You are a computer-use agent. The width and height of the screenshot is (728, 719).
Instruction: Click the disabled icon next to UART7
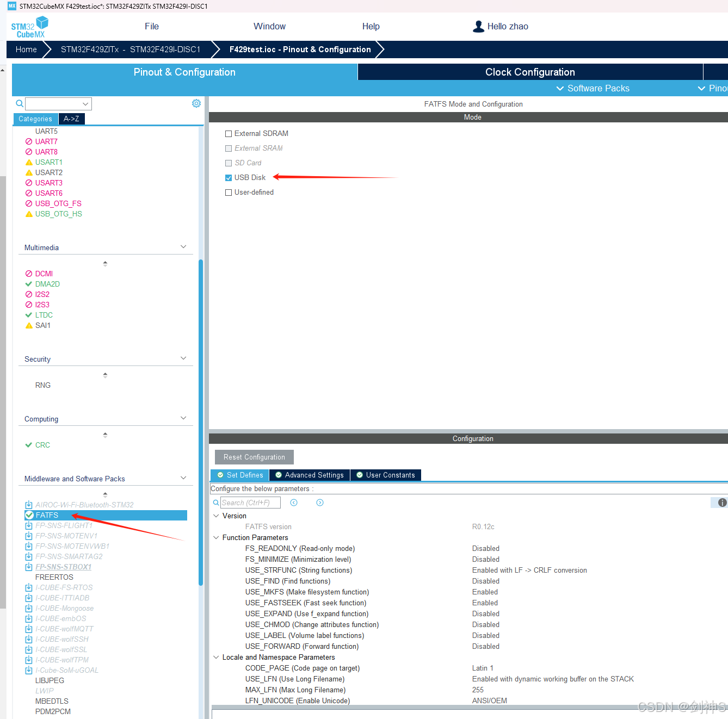(29, 141)
